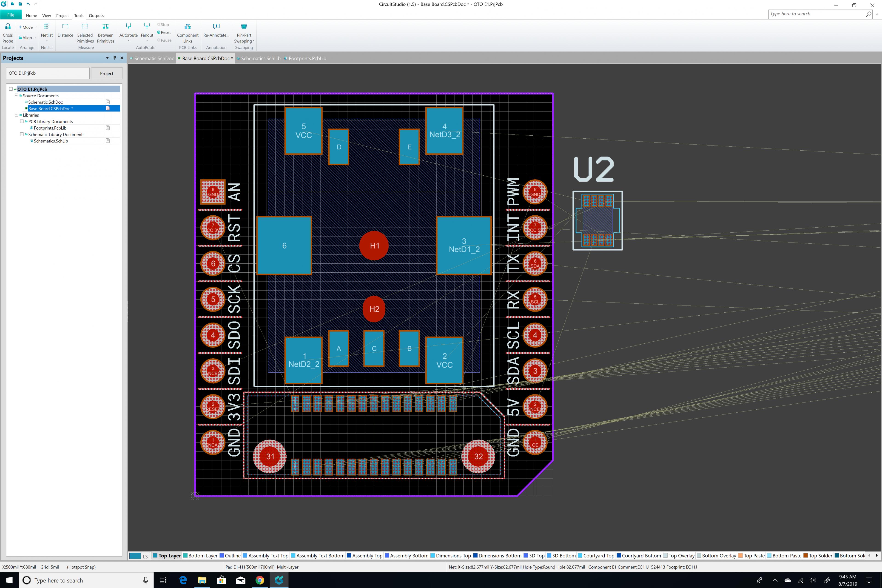Undo with the title bar arrow
Screen dimensions: 882x588
(28, 4)
